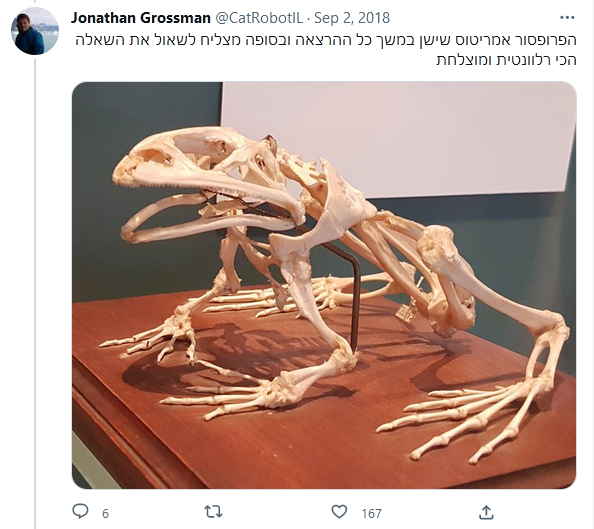Open the Jonathan Grossman display name link

141,18
